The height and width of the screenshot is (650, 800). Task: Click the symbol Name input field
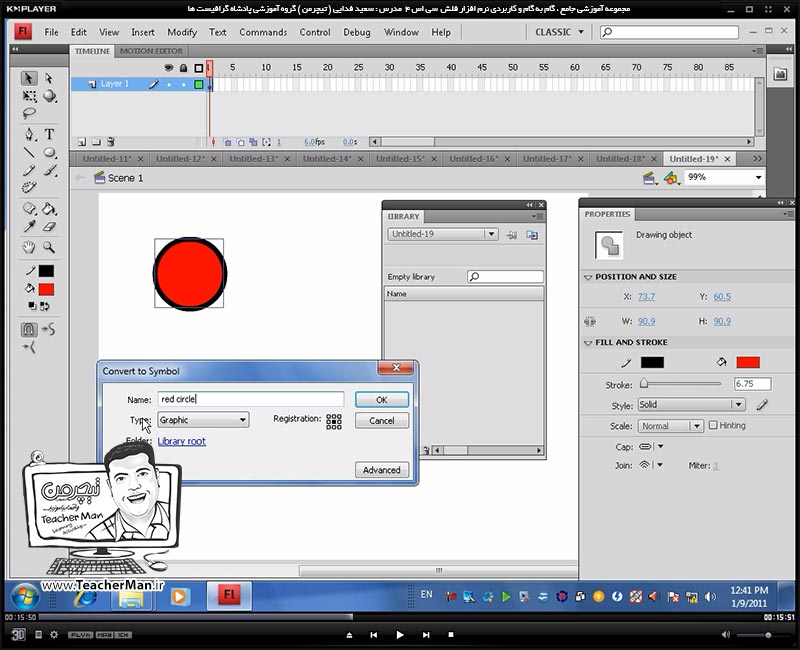tap(251, 399)
